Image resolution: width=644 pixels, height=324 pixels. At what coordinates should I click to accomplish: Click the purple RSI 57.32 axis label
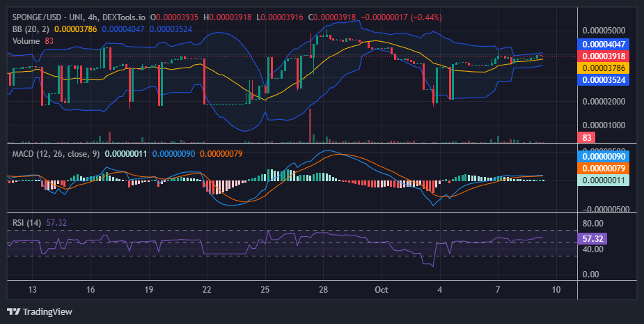coord(592,239)
